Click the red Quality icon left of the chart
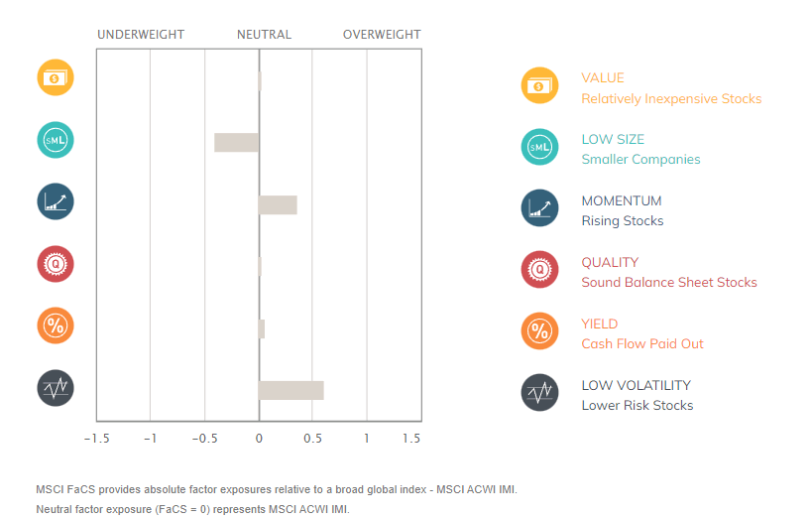Screen dimensions: 812x519 pyautogui.click(x=56, y=264)
